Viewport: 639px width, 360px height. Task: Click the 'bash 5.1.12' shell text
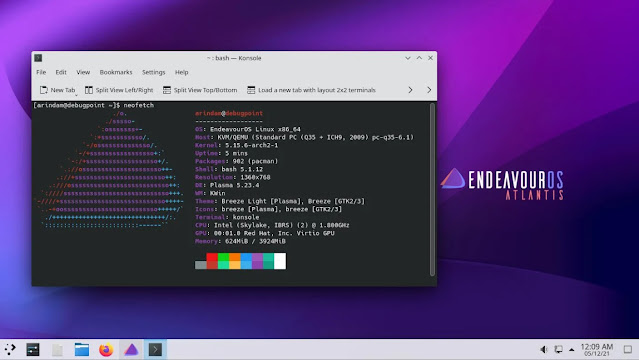(242, 169)
